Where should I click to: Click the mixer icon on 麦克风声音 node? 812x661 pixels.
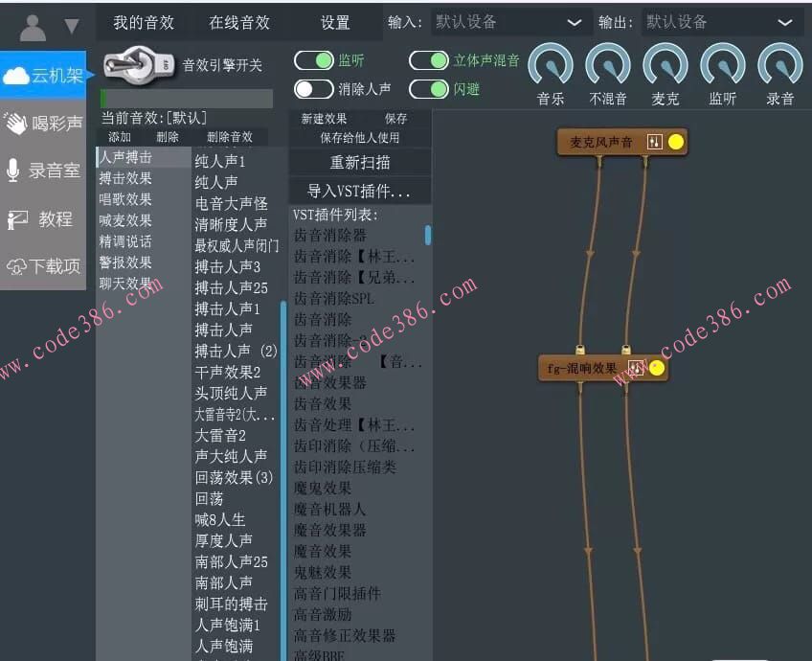point(656,141)
